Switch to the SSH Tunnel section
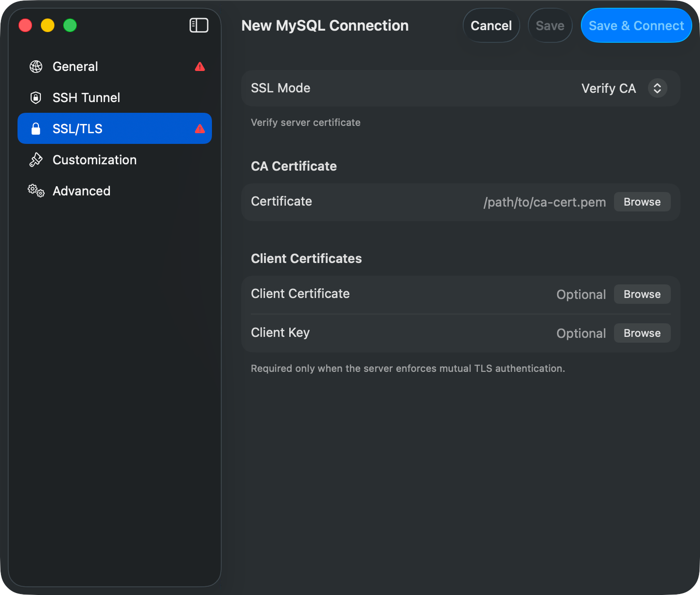The image size is (700, 595). (115, 98)
